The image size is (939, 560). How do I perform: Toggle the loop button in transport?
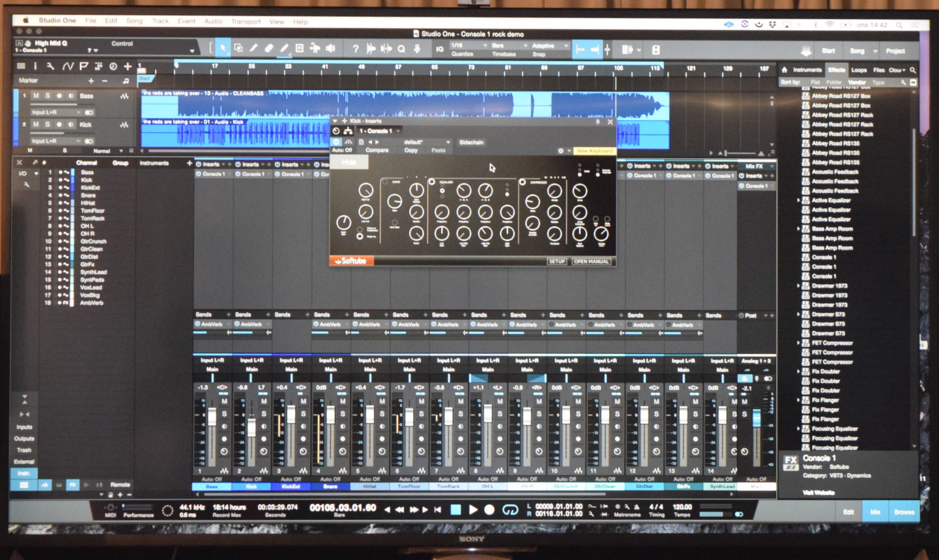(x=510, y=510)
